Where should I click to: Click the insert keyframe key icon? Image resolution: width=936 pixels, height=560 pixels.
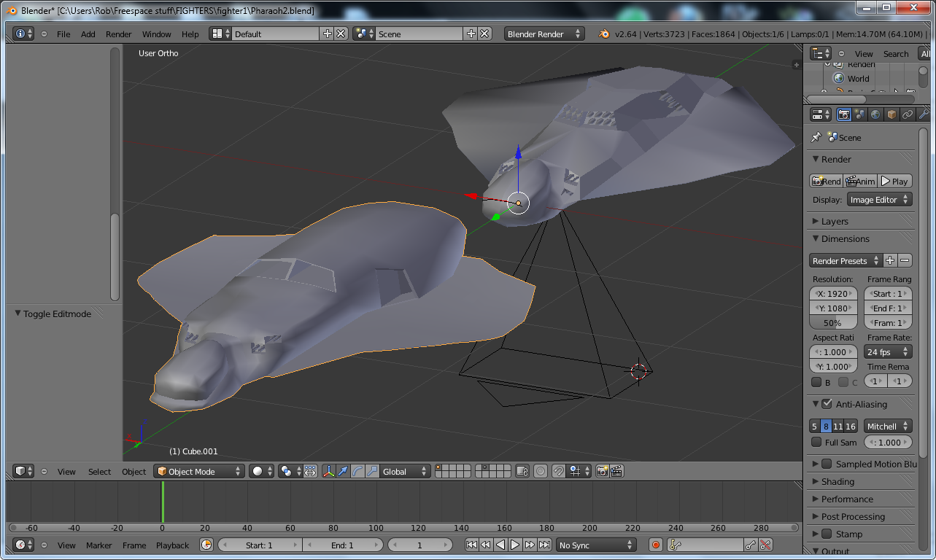(750, 545)
